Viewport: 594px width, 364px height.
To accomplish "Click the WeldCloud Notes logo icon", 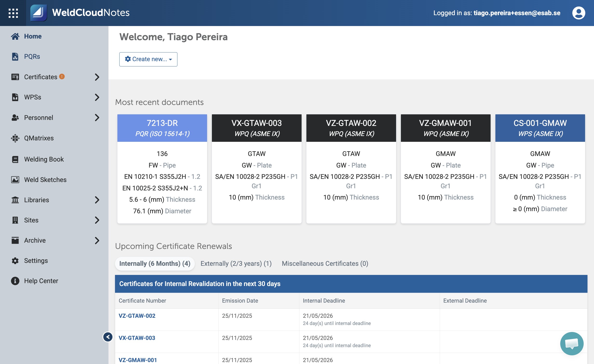I will (39, 13).
